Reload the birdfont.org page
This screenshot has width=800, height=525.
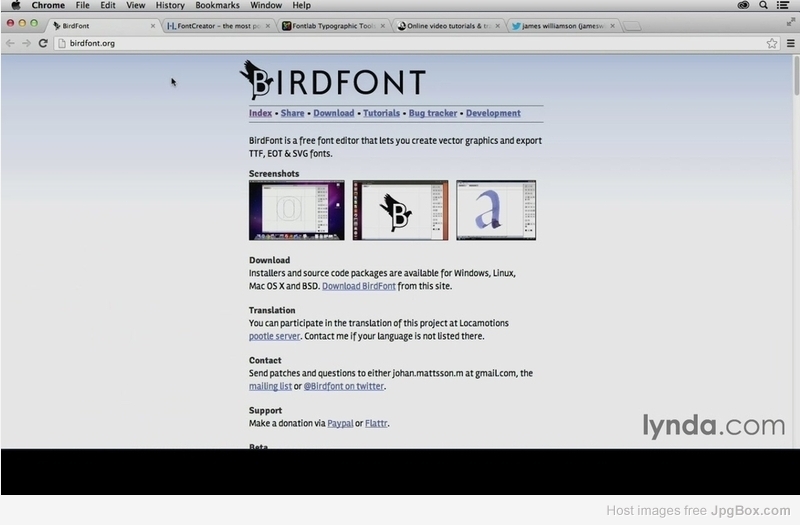click(43, 43)
